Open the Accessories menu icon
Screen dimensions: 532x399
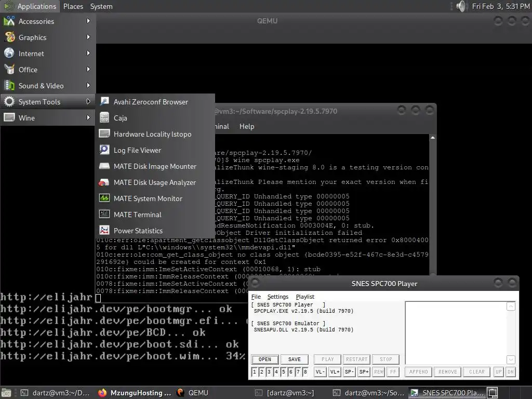click(x=9, y=21)
